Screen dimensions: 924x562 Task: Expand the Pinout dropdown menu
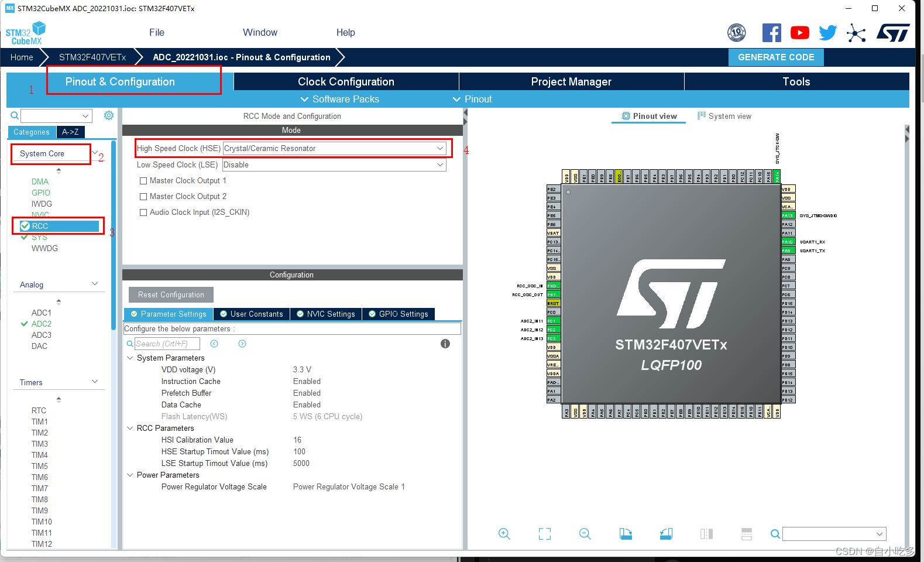coord(472,99)
